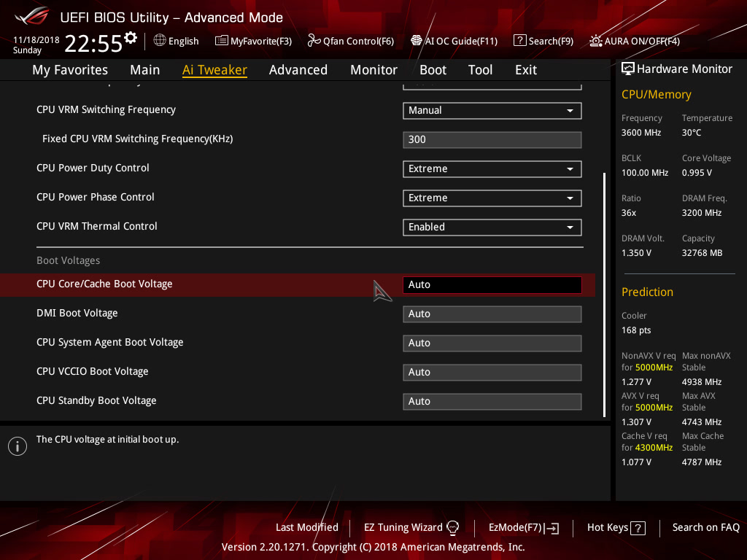
Task: Click the Hardware Monitor display icon
Action: (x=628, y=69)
